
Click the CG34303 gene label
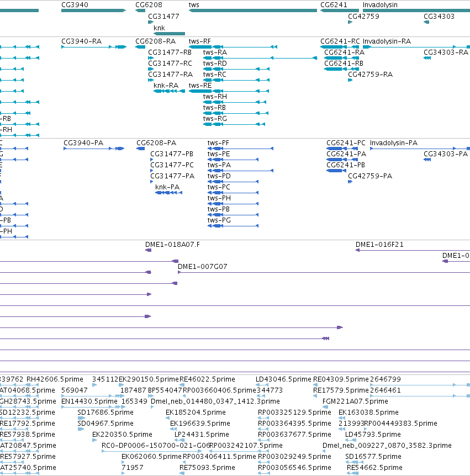pos(439,17)
